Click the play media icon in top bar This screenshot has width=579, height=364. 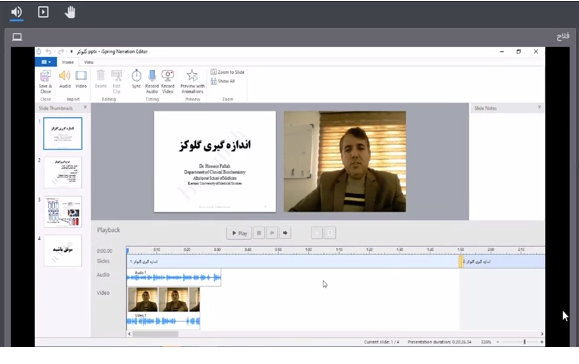click(x=43, y=12)
